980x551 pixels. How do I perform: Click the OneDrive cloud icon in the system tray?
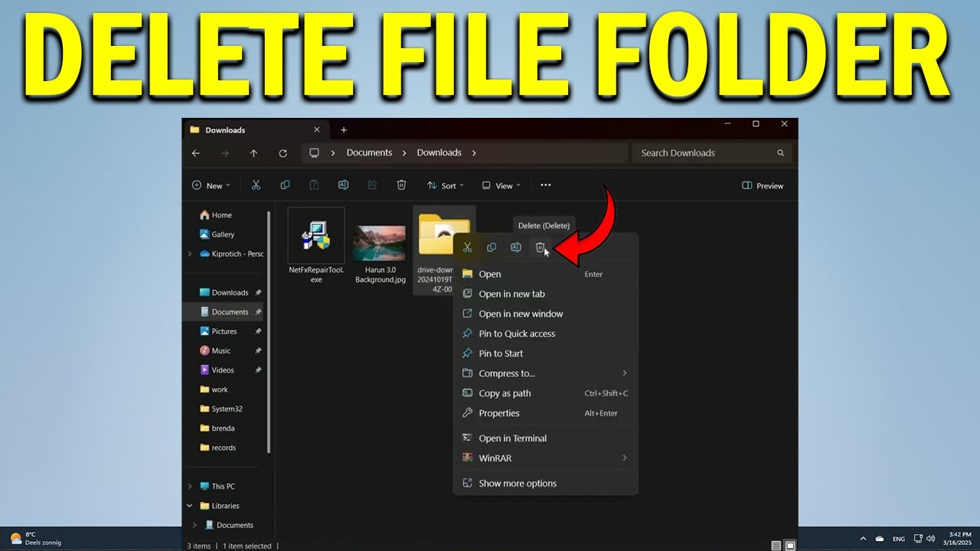880,539
